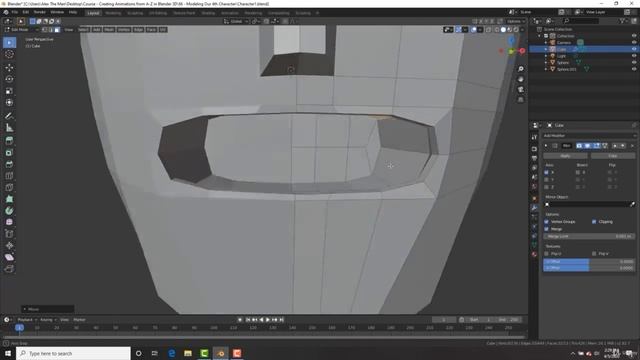640x360 pixels.
Task: Enable the Flip U texture checkbox
Action: click(x=547, y=253)
